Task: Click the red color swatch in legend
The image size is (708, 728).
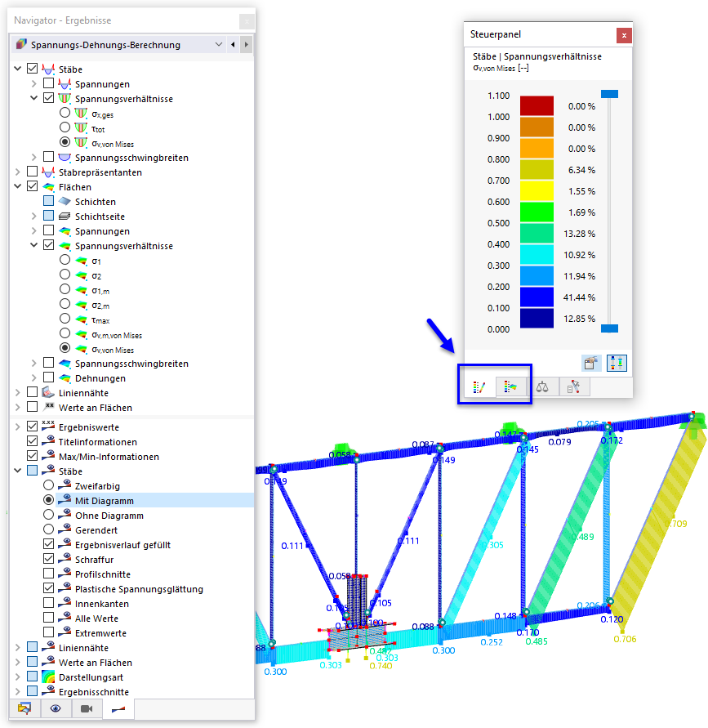Action: (x=537, y=105)
